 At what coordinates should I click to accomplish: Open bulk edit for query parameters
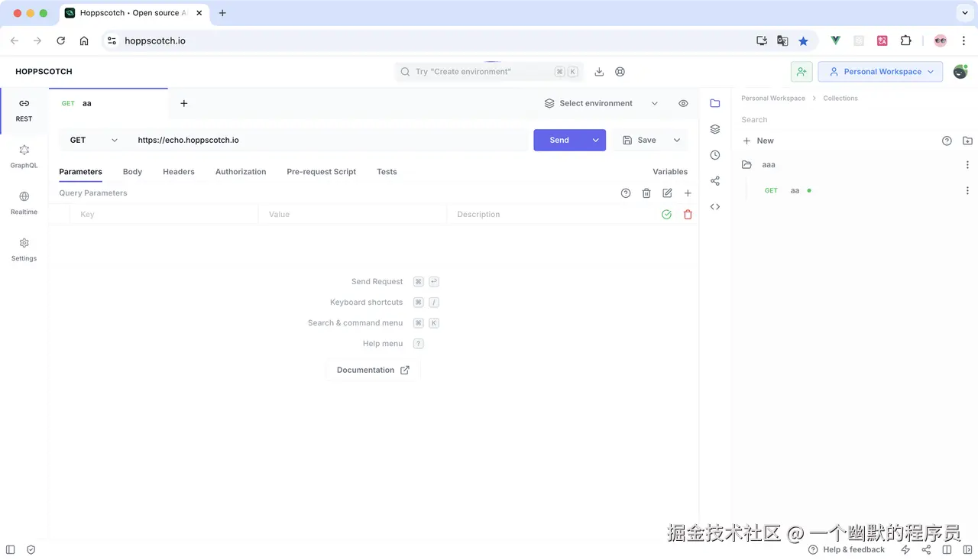[x=667, y=193]
